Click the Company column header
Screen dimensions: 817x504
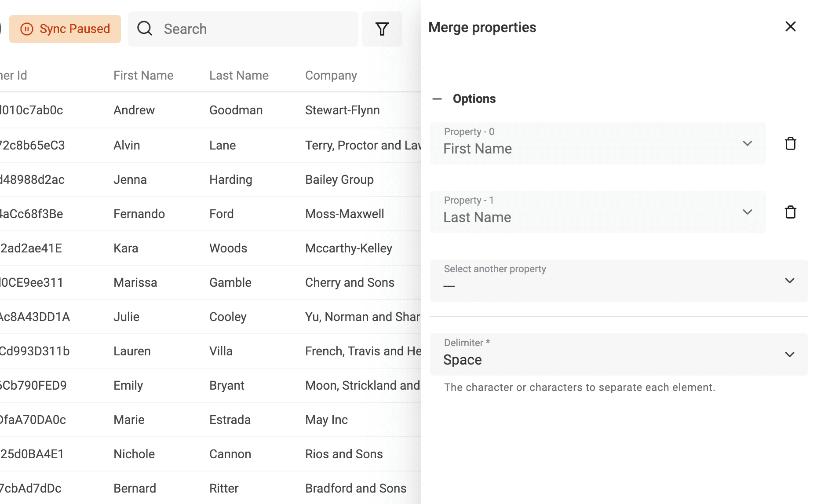(331, 75)
